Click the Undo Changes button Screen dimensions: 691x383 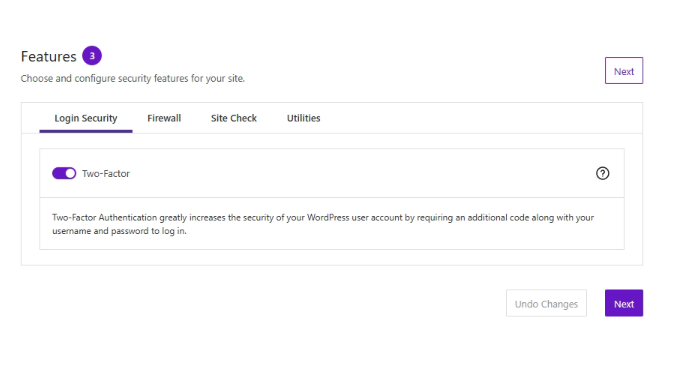tap(546, 303)
